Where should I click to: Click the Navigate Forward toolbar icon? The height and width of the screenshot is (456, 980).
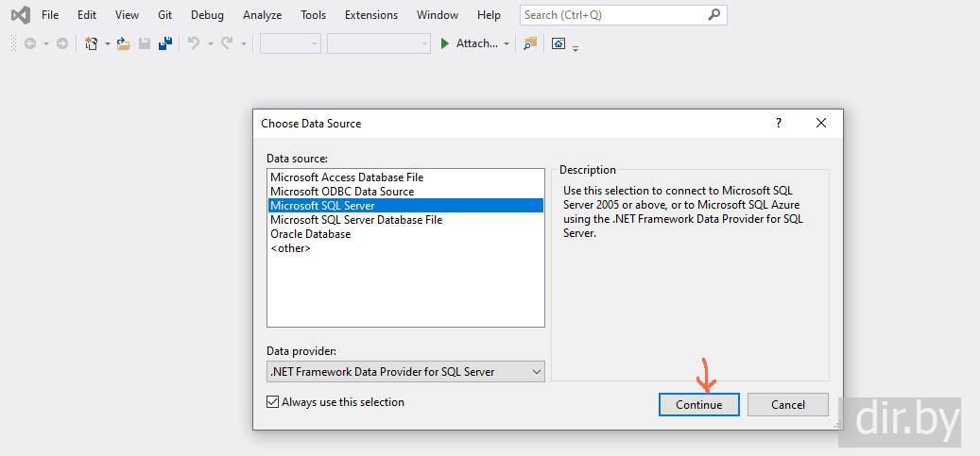pyautogui.click(x=61, y=43)
